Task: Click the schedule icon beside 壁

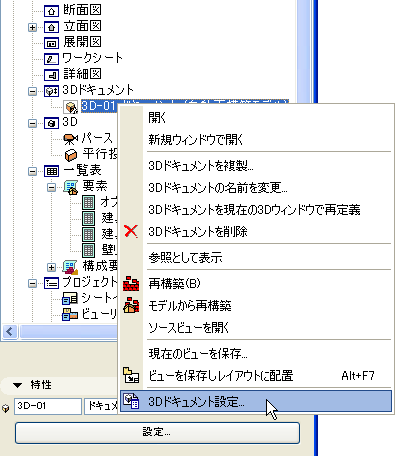Action: click(x=88, y=250)
